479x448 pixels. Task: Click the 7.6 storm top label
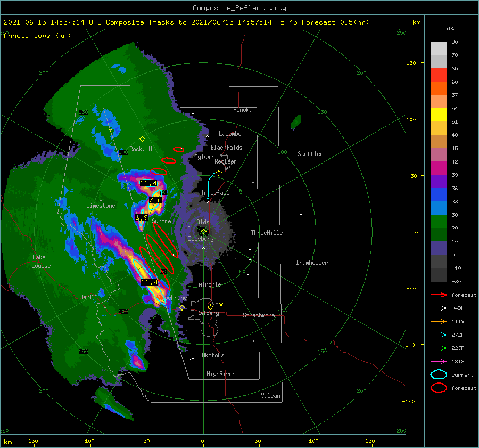pos(155,200)
